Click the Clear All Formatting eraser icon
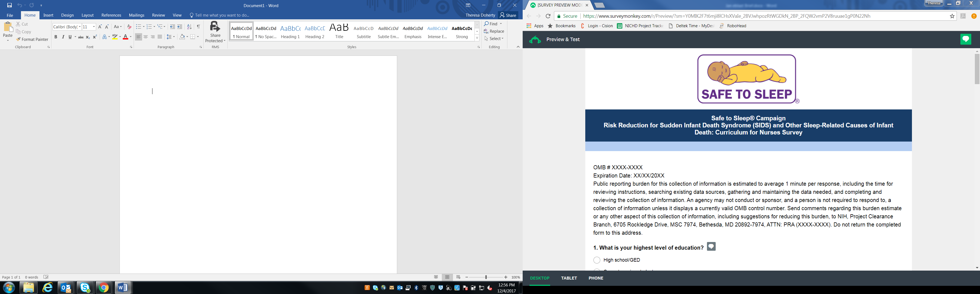Screen dimensions: 980x294 (x=129, y=27)
